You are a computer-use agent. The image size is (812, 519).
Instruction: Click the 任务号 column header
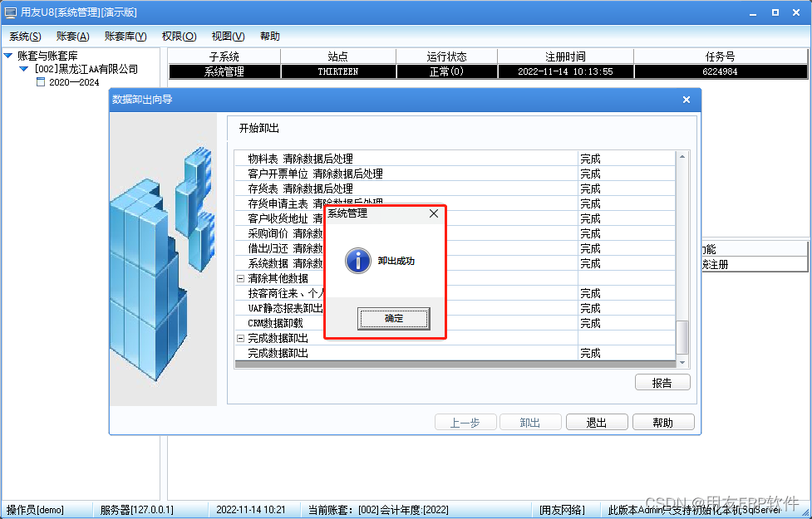pyautogui.click(x=721, y=56)
